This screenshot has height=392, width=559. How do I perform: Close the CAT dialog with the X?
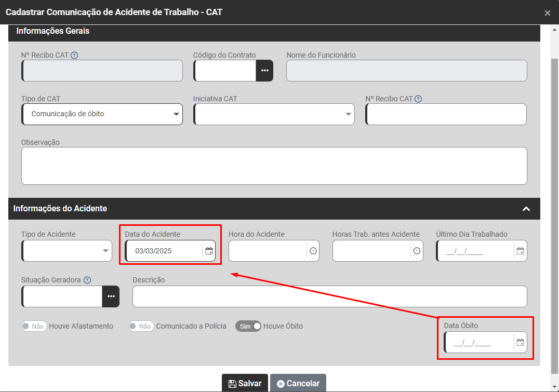coord(547,13)
